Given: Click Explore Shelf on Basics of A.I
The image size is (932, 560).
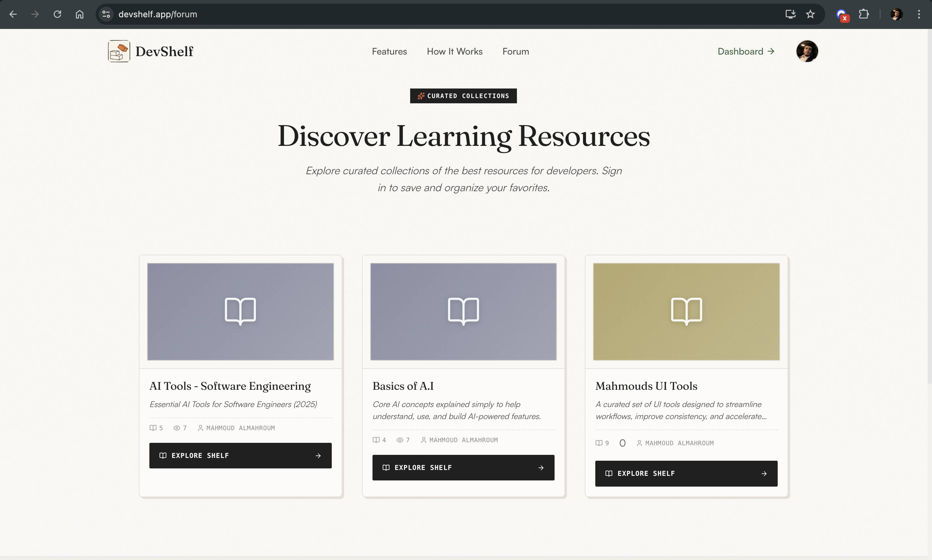Looking at the screenshot, I should pyautogui.click(x=463, y=467).
